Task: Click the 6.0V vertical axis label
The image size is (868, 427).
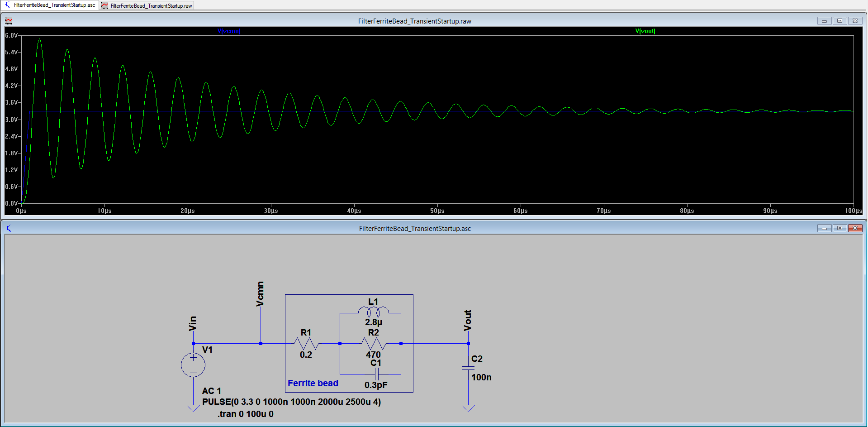Action: pos(11,35)
